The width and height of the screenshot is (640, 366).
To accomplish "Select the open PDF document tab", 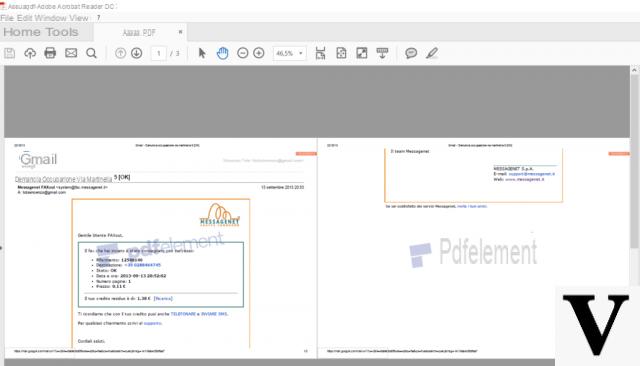I will (139, 33).
